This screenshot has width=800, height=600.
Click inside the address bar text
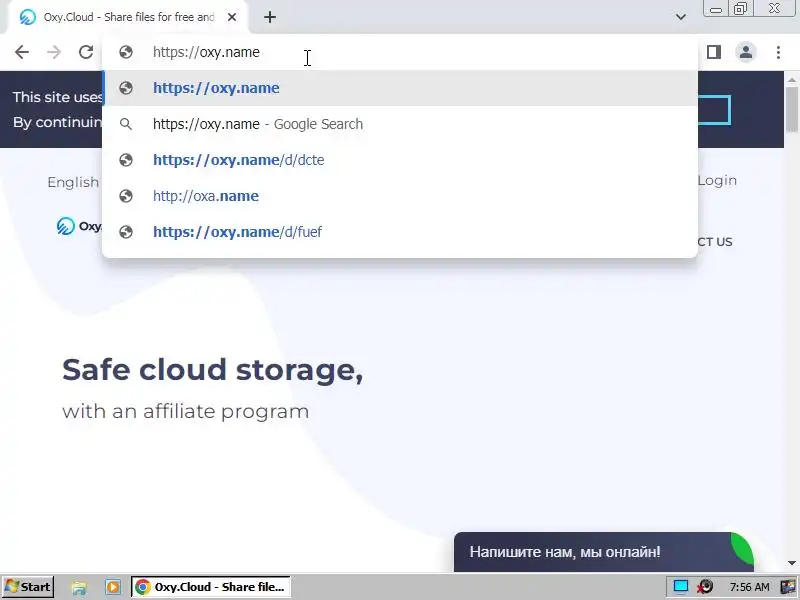[206, 52]
